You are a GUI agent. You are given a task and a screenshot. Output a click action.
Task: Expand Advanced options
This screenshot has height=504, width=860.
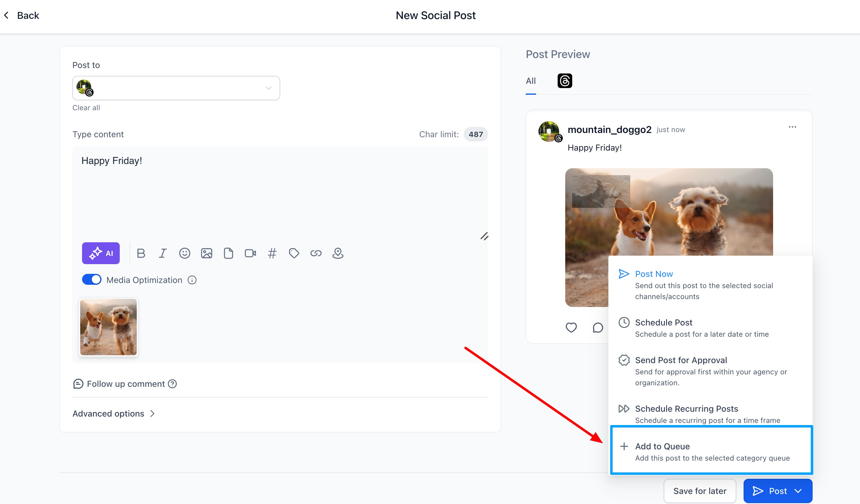tap(114, 413)
